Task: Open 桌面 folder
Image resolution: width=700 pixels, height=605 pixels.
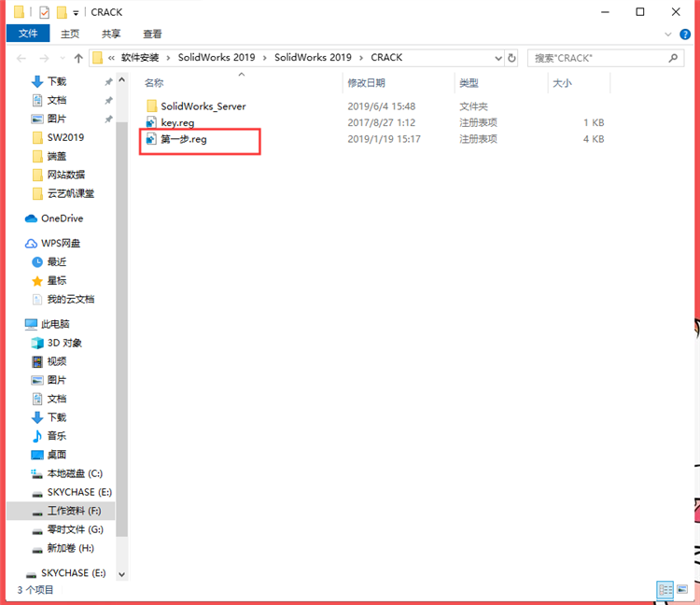Action: (57, 455)
